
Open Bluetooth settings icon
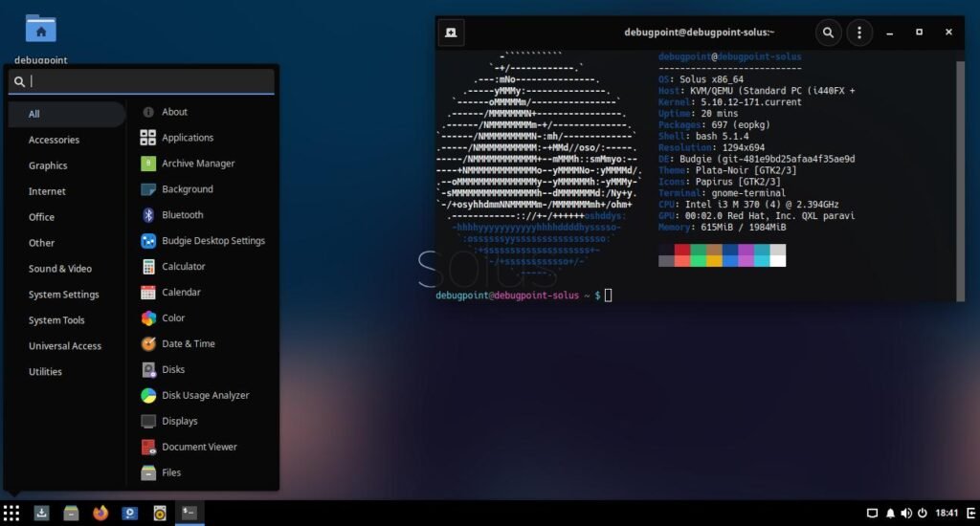(x=148, y=215)
